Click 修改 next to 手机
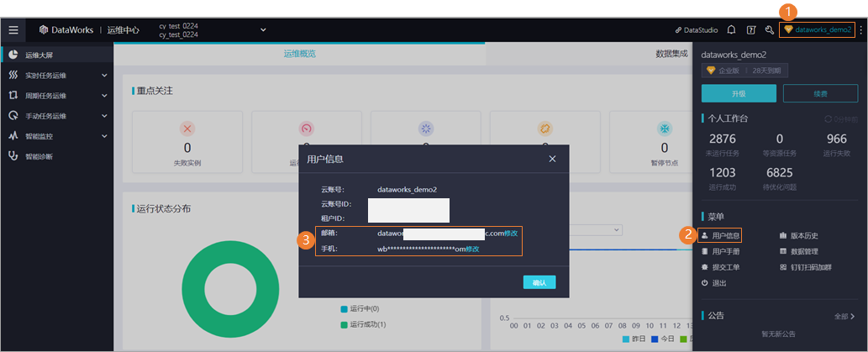The image size is (868, 352). click(x=472, y=249)
